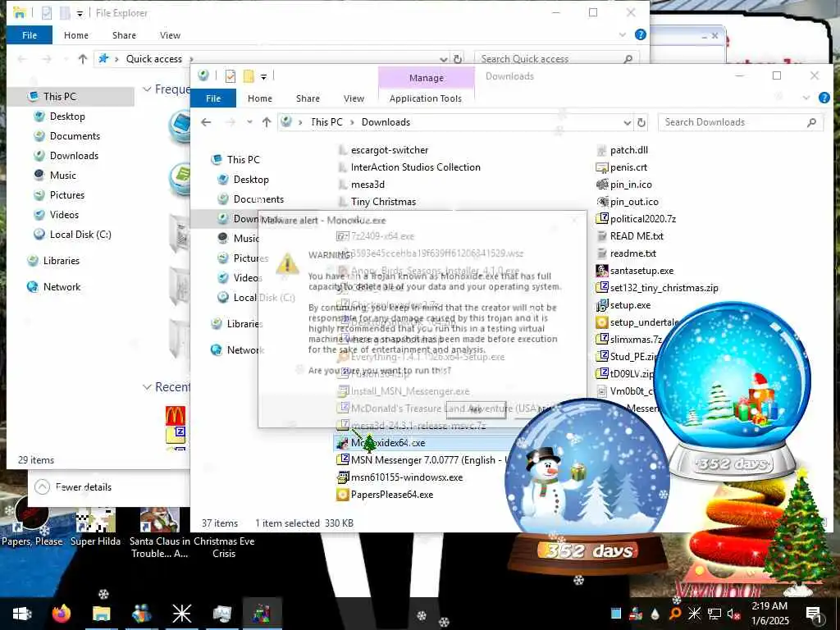Image resolution: width=840 pixels, height=630 pixels.
Task: Select the msn610155-windowsx.exe file
Action: click(x=399, y=477)
